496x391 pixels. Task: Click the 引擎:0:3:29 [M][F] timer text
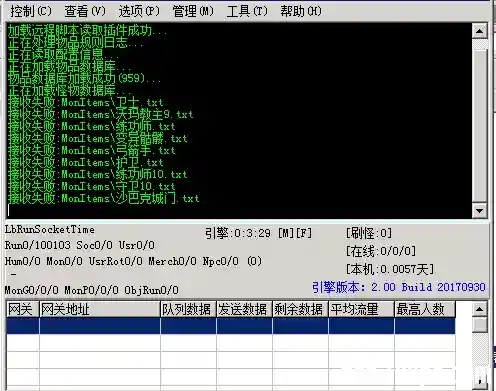[x=258, y=233]
